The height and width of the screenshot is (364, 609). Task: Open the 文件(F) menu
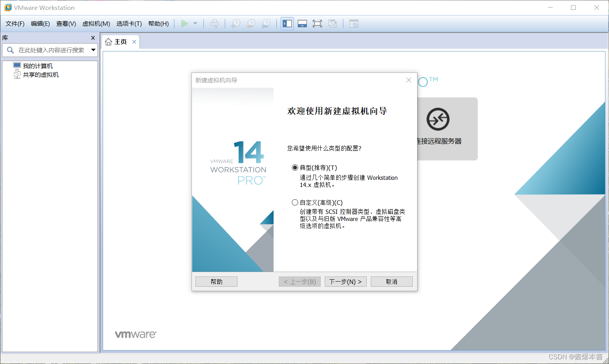point(15,24)
